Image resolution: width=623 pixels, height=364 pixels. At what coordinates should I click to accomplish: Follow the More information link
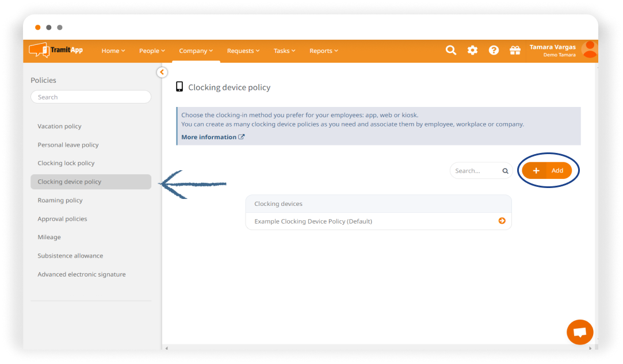[212, 137]
